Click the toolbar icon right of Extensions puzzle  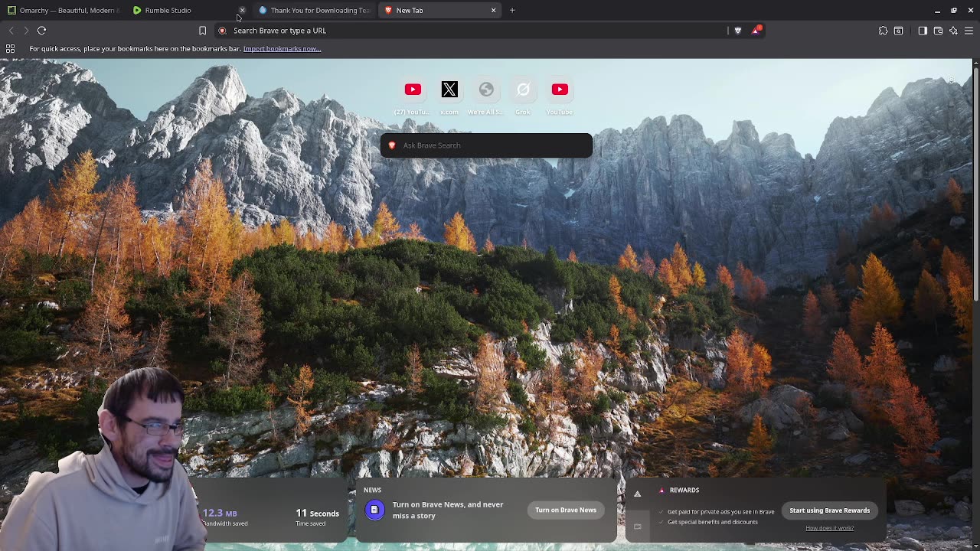coord(899,31)
